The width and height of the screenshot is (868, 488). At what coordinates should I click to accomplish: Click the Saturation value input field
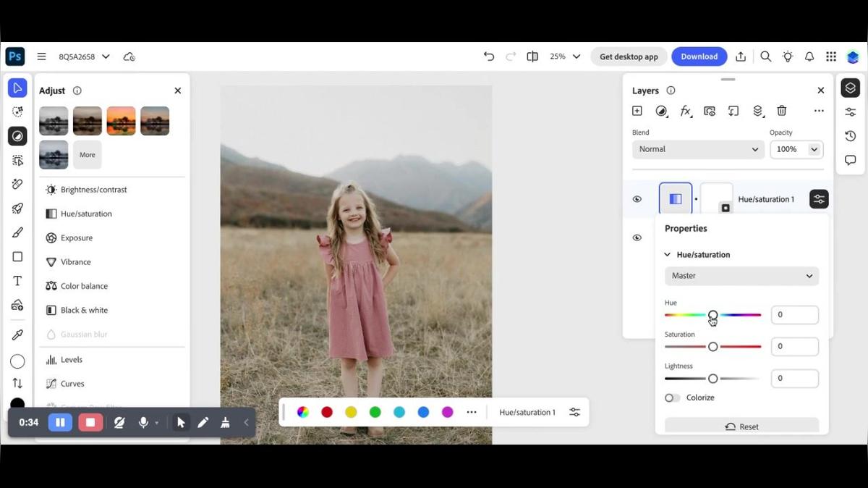(794, 346)
